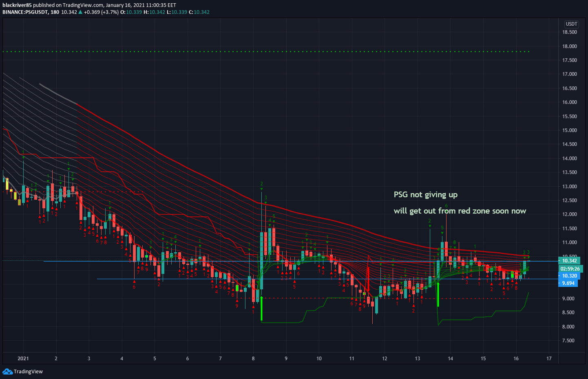This screenshot has height=379, width=588.
Task: Click date label 11 on time axis
Action: pos(352,359)
